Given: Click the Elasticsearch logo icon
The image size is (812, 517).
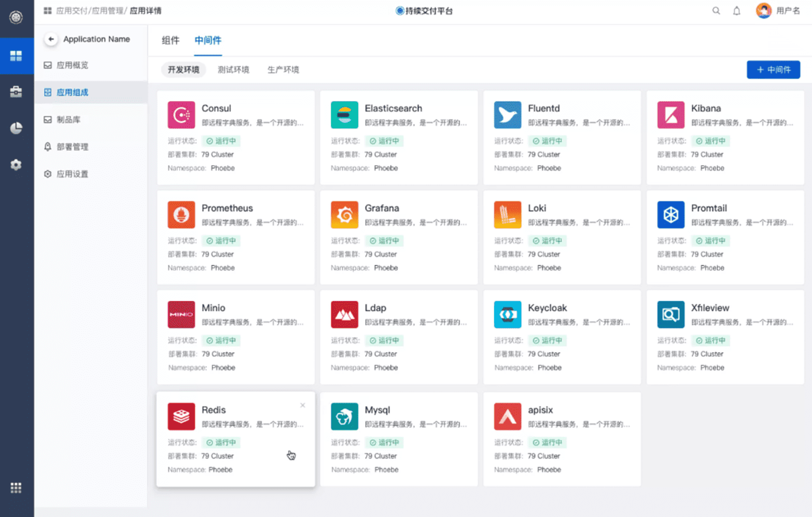Looking at the screenshot, I should (x=344, y=115).
